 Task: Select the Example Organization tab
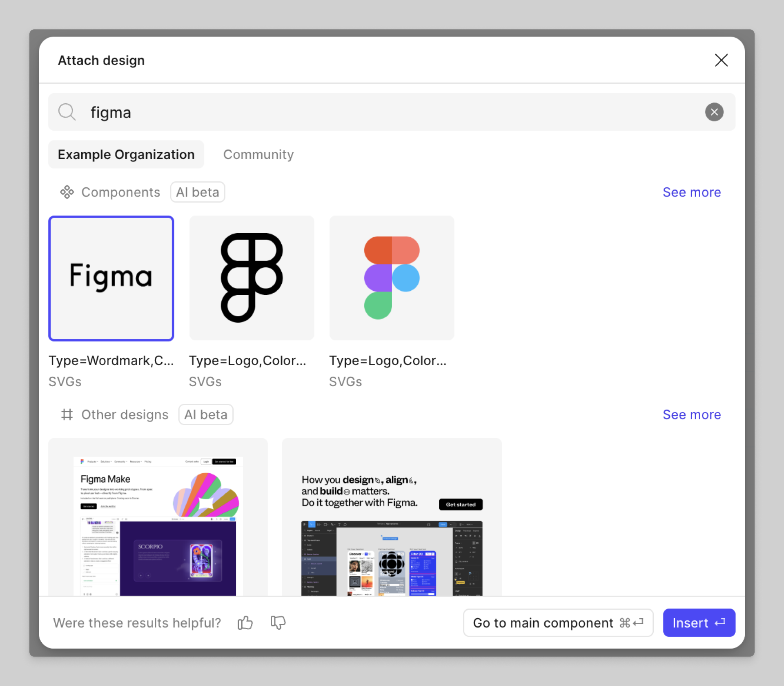point(126,154)
